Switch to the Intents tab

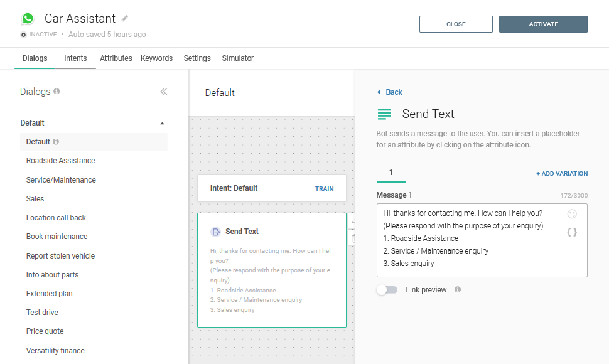pyautogui.click(x=75, y=58)
